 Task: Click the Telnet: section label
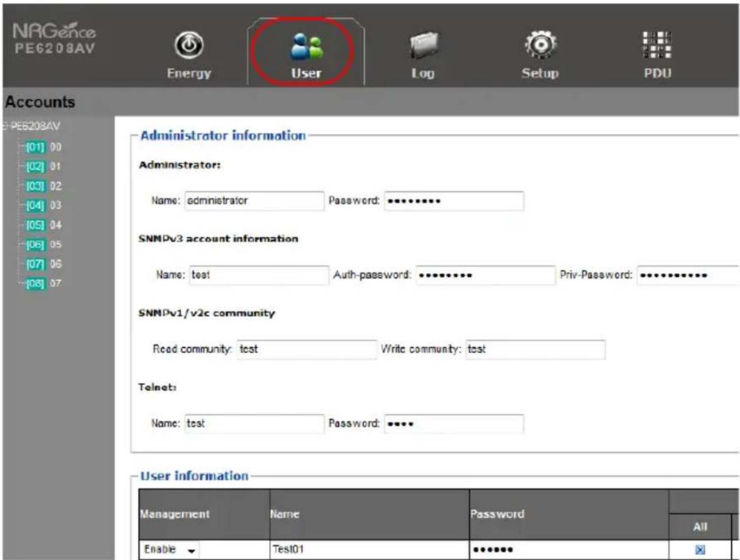point(157,387)
